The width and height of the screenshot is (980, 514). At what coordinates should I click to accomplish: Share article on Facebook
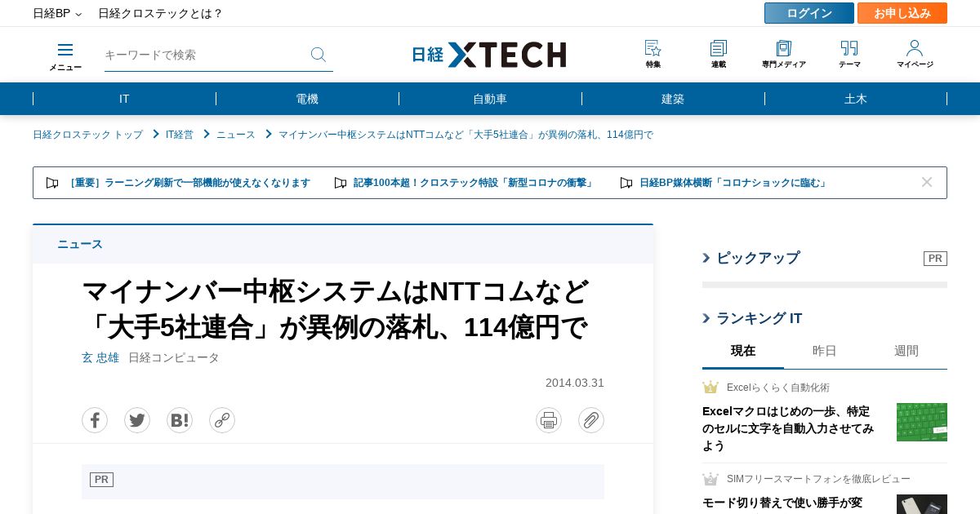95,420
